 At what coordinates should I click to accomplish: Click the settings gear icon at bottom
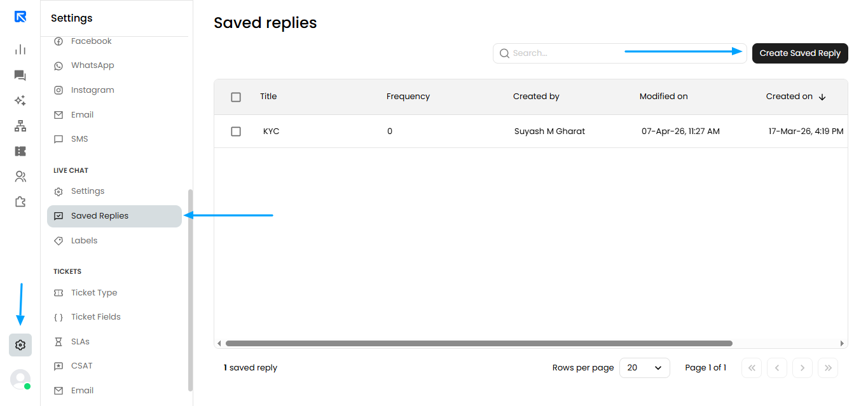point(20,345)
